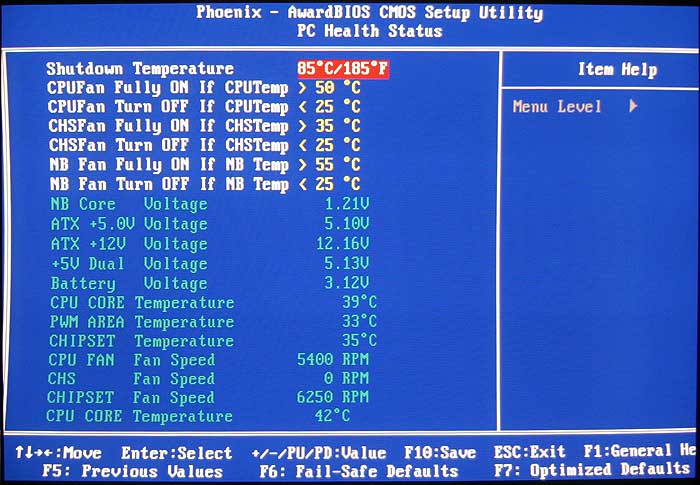Viewport: 700px width, 485px height.
Task: Select the Shutdown Temperature value 85°C/185°F
Action: [x=343, y=69]
